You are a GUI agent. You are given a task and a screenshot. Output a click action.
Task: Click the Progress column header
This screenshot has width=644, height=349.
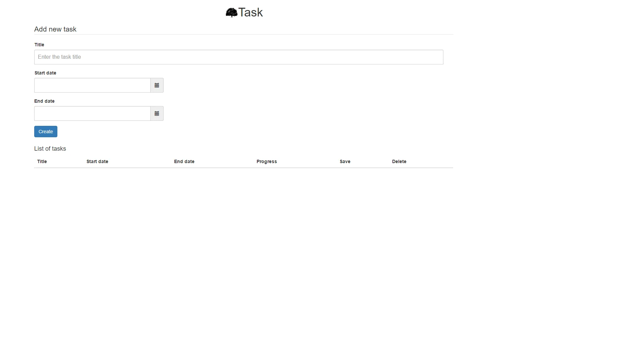[x=267, y=161]
